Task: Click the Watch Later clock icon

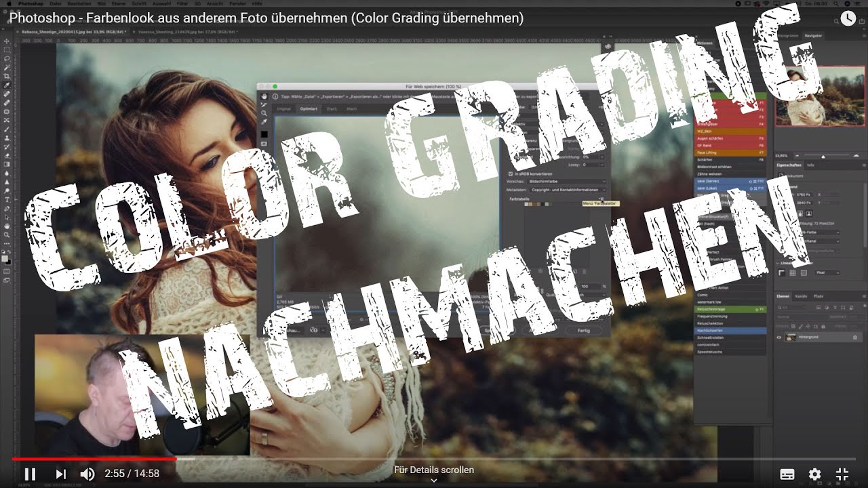Action: click(848, 18)
